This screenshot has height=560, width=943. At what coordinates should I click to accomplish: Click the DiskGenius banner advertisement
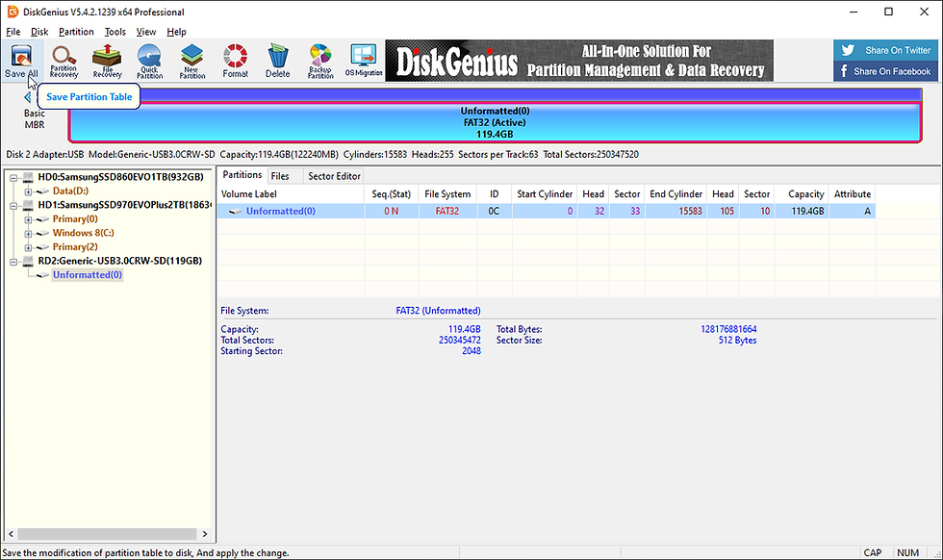coord(579,61)
